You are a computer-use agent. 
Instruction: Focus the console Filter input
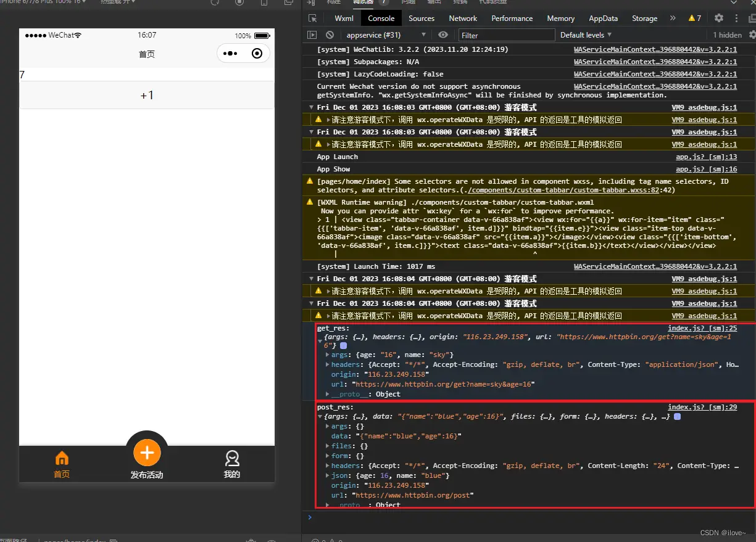click(507, 35)
